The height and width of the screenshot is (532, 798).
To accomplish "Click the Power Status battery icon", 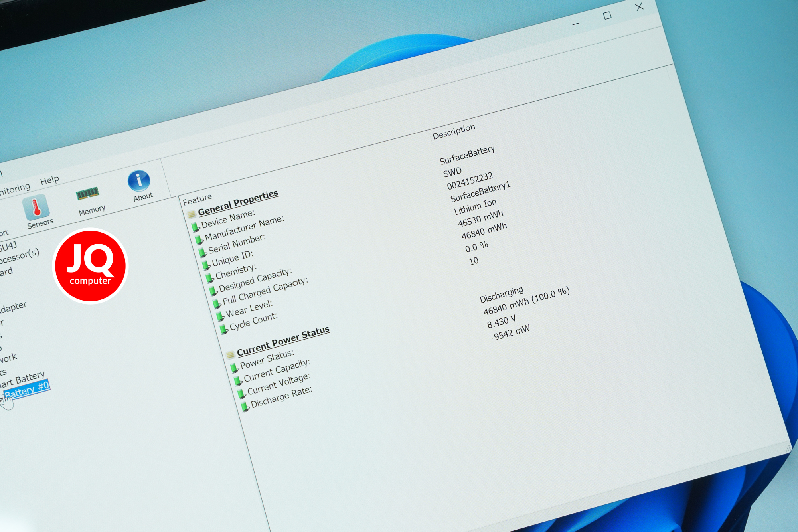I will point(234,367).
